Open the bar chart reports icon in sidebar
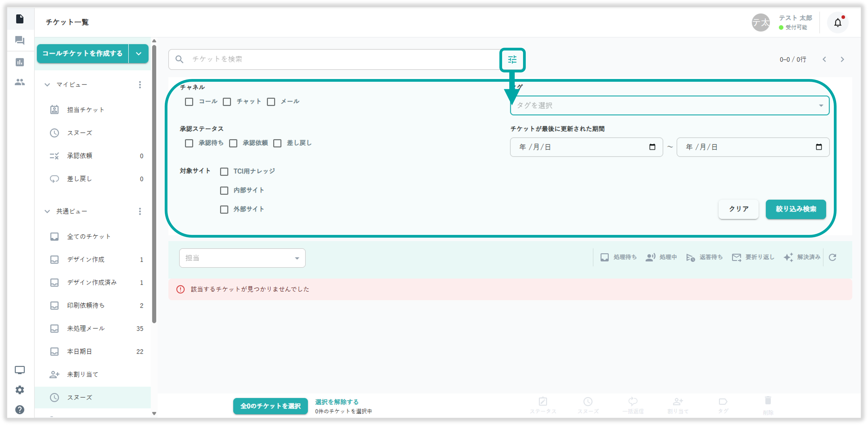 pyautogui.click(x=20, y=62)
